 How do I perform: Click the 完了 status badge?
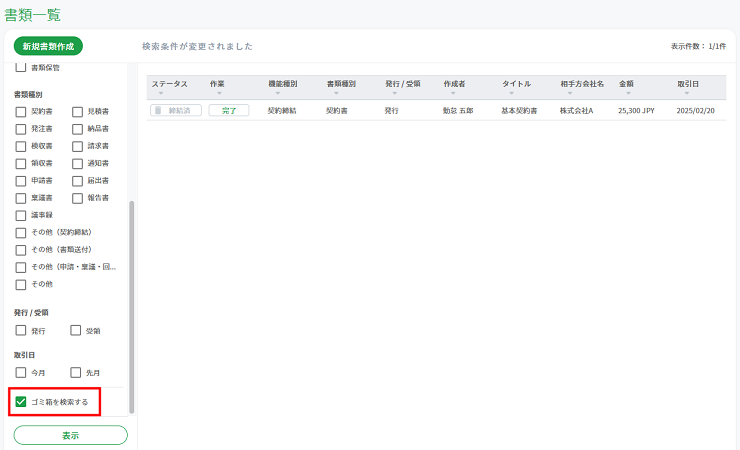[x=228, y=111]
